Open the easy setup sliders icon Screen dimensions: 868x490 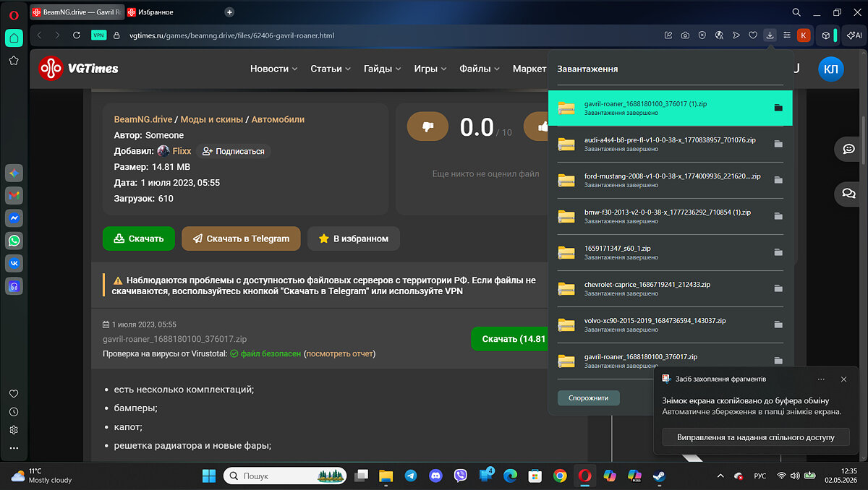(x=787, y=35)
